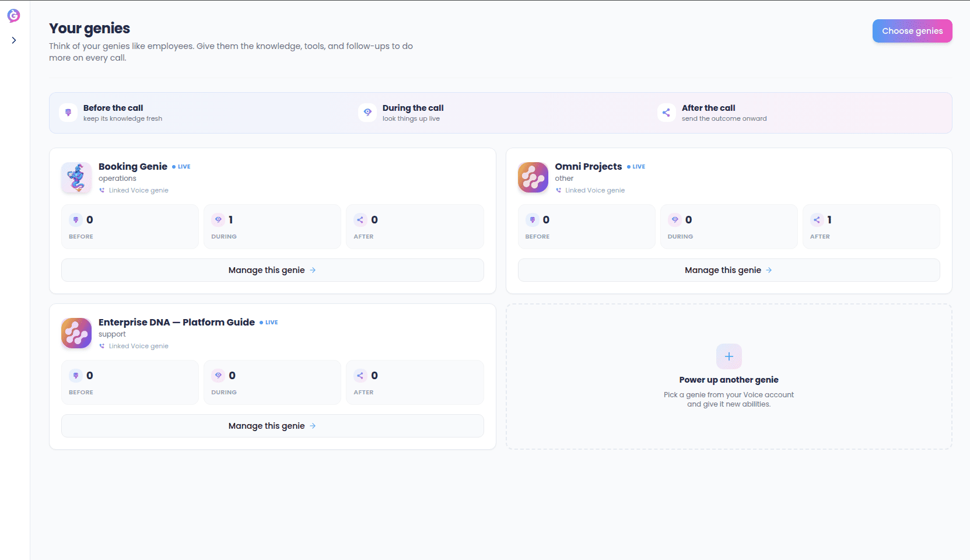Manage the Enterprise DNA Platform Guide genie
Viewport: 970px width, 560px height.
coord(272,426)
